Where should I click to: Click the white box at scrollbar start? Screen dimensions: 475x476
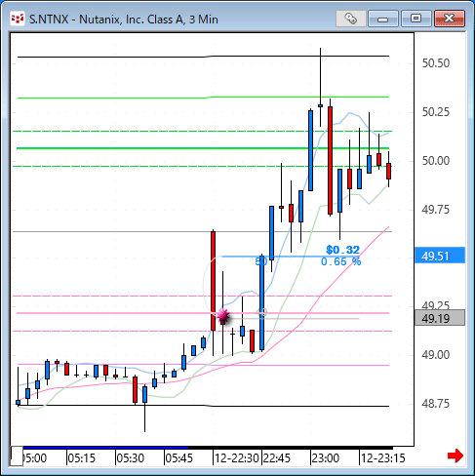17,456
